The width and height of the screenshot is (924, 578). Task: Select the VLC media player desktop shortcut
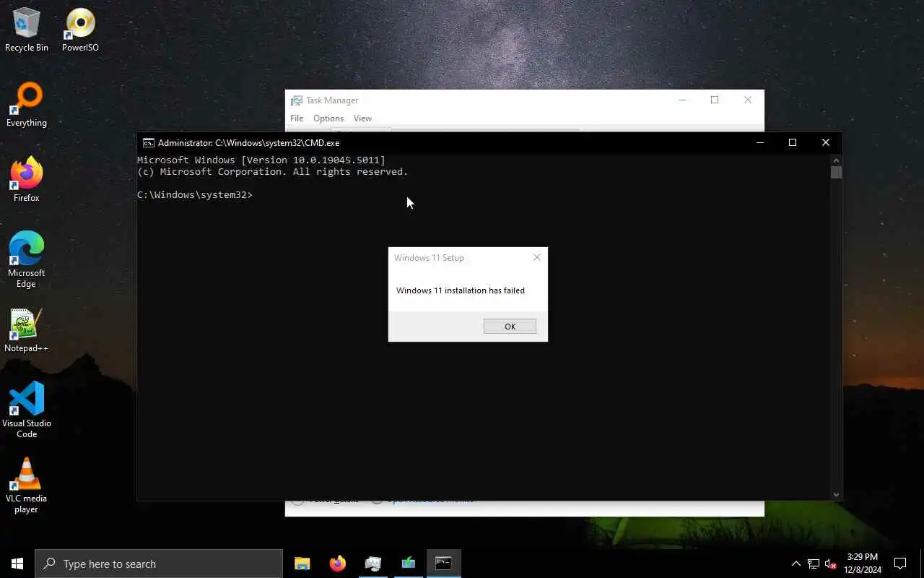(27, 486)
